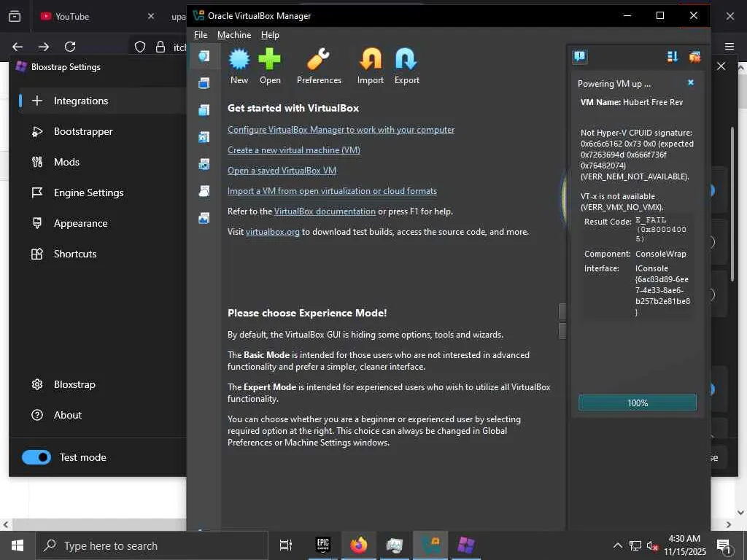Show hidden system tray icons
The height and width of the screenshot is (560, 747).
click(617, 545)
